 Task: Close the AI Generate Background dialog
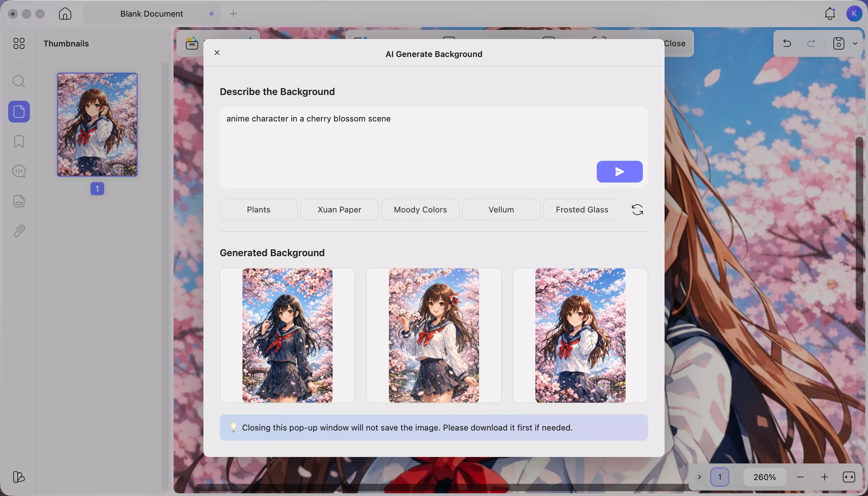217,53
